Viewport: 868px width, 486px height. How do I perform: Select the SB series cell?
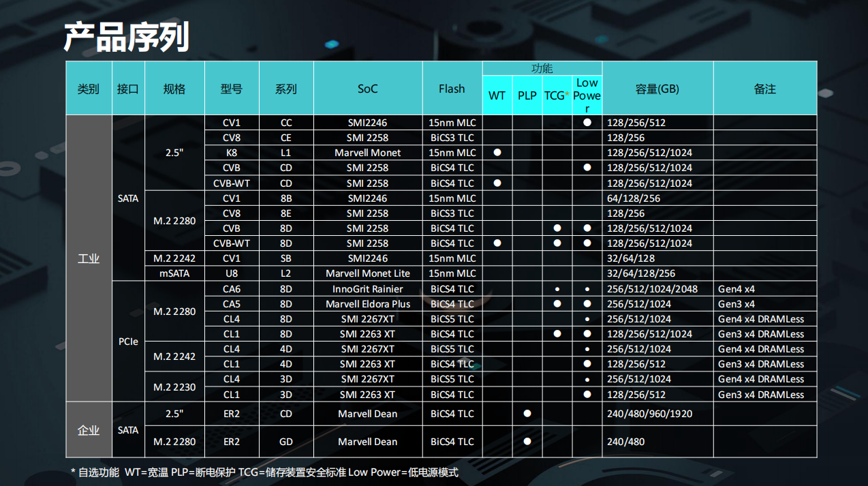286,258
